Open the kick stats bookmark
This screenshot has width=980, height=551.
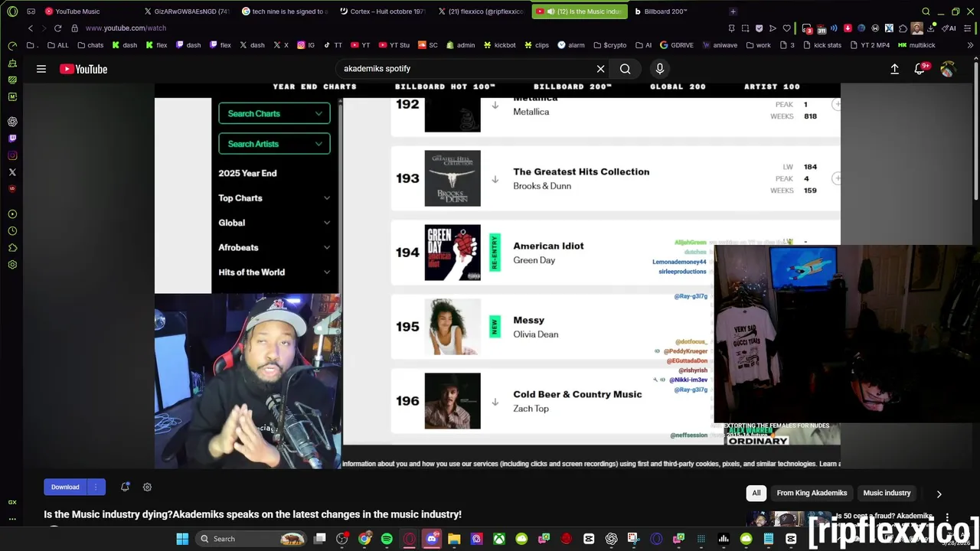[822, 45]
